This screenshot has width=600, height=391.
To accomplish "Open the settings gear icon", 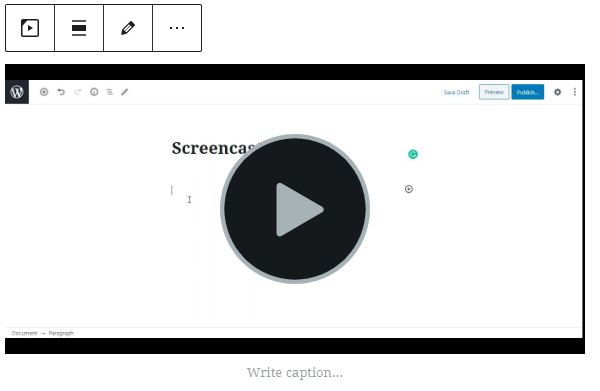I will (558, 92).
